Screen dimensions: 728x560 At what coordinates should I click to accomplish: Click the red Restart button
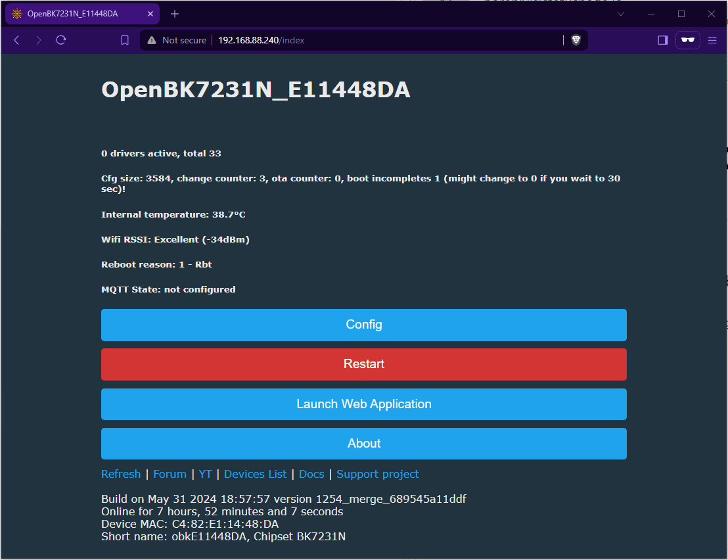coord(363,364)
